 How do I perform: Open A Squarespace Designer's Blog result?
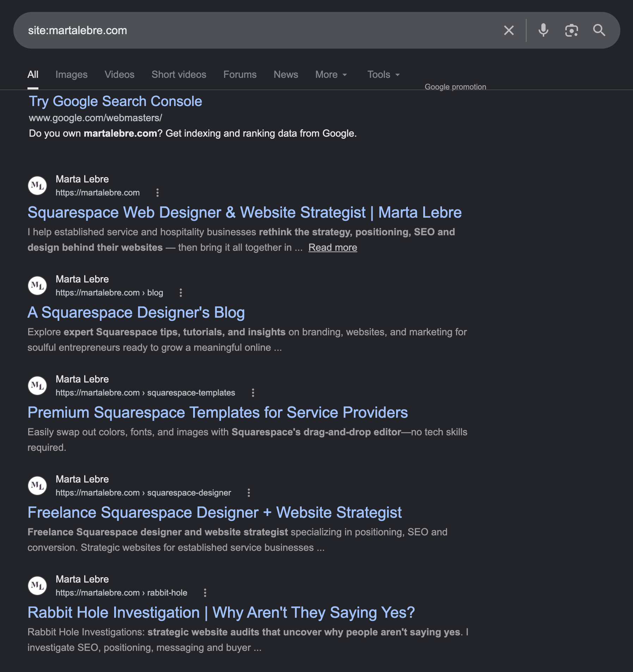click(x=136, y=313)
